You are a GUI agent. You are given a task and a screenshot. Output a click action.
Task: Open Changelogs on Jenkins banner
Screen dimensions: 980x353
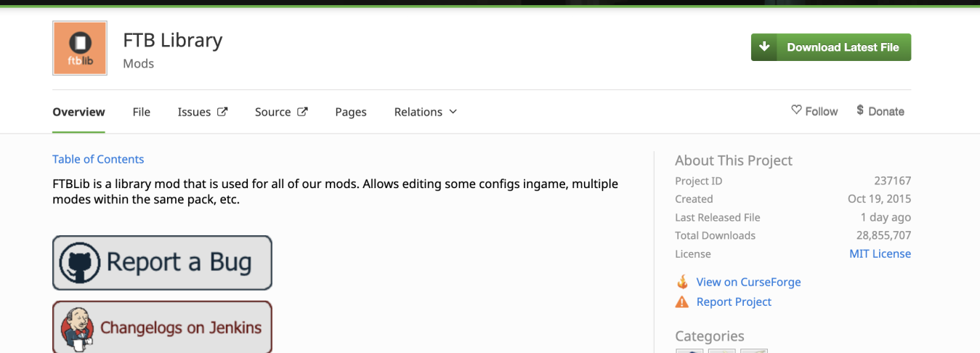162,327
